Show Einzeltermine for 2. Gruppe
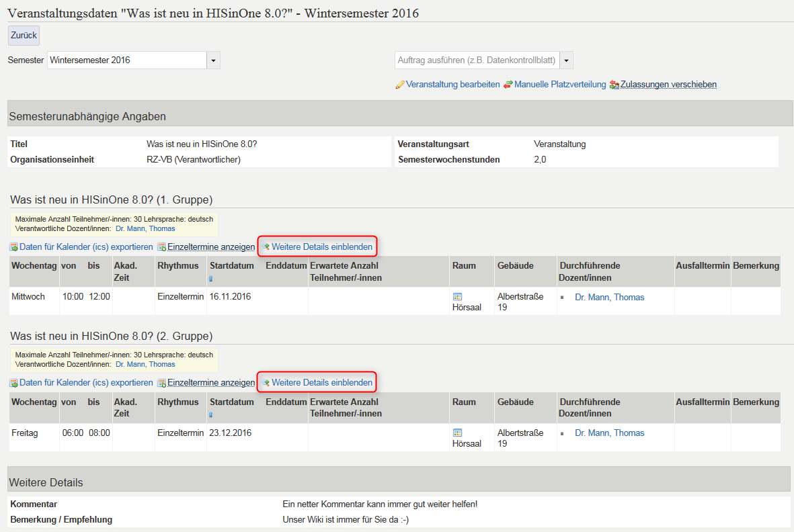The image size is (794, 532). pos(211,383)
